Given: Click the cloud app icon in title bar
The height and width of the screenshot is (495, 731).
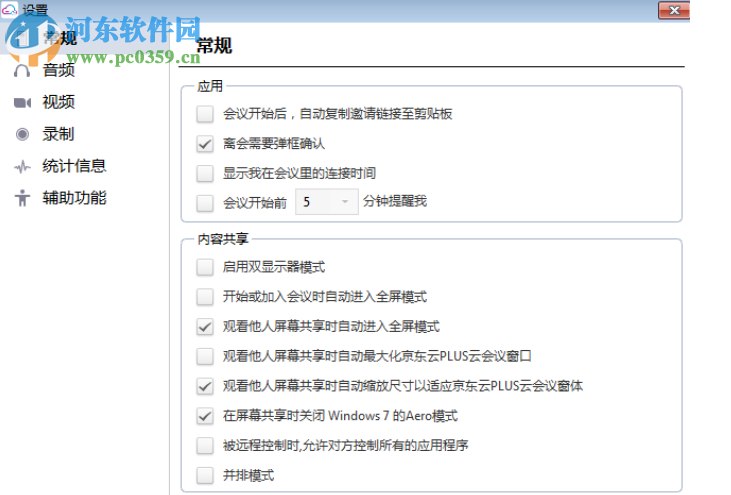Looking at the screenshot, I should pyautogui.click(x=9, y=9).
